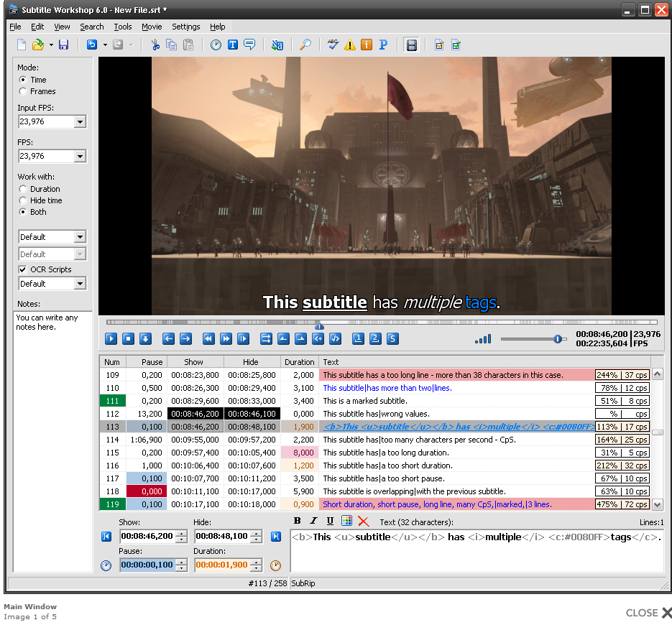
Task: Click the add subtitle '<+' button
Action: (x=318, y=339)
